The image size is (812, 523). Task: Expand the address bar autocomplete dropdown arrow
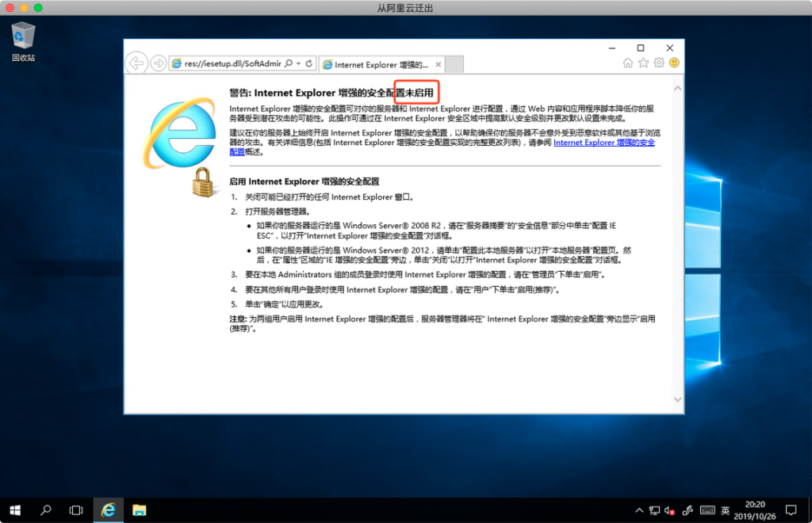click(298, 63)
